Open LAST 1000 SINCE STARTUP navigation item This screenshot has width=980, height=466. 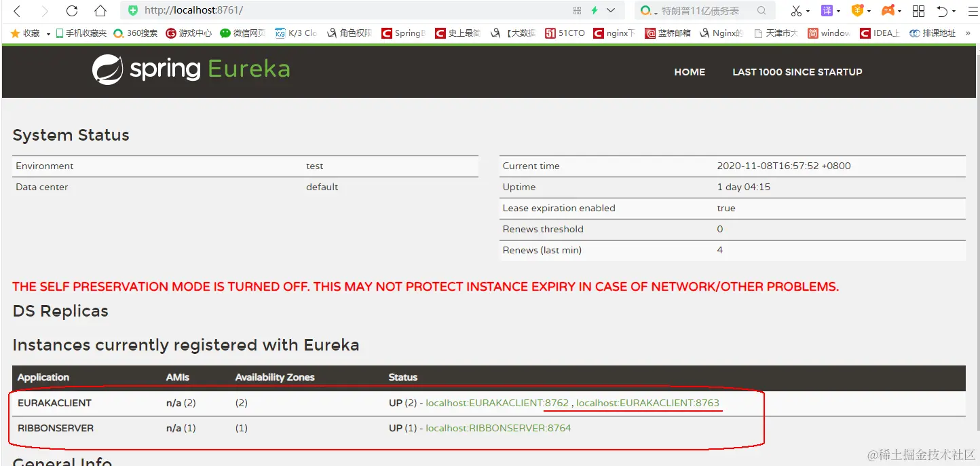(797, 71)
